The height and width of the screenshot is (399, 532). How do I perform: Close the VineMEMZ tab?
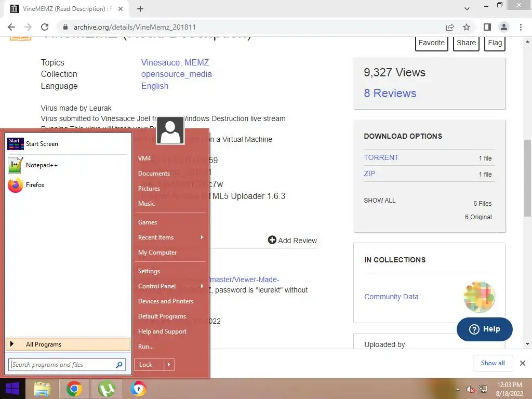(x=121, y=9)
